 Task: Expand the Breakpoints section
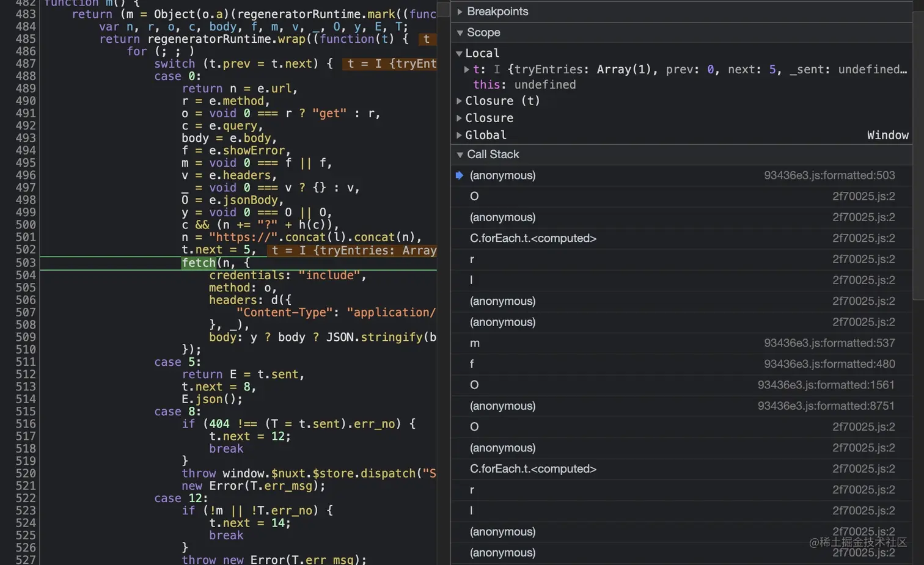point(460,11)
